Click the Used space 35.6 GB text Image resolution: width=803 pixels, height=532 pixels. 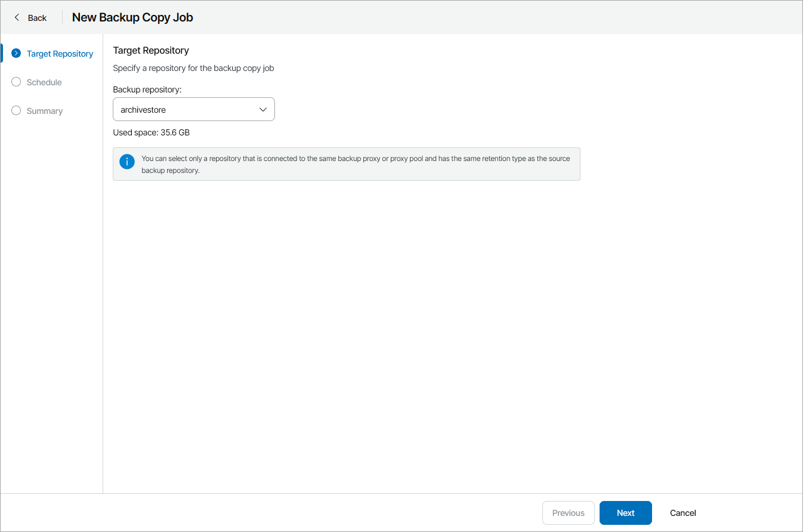tap(151, 132)
